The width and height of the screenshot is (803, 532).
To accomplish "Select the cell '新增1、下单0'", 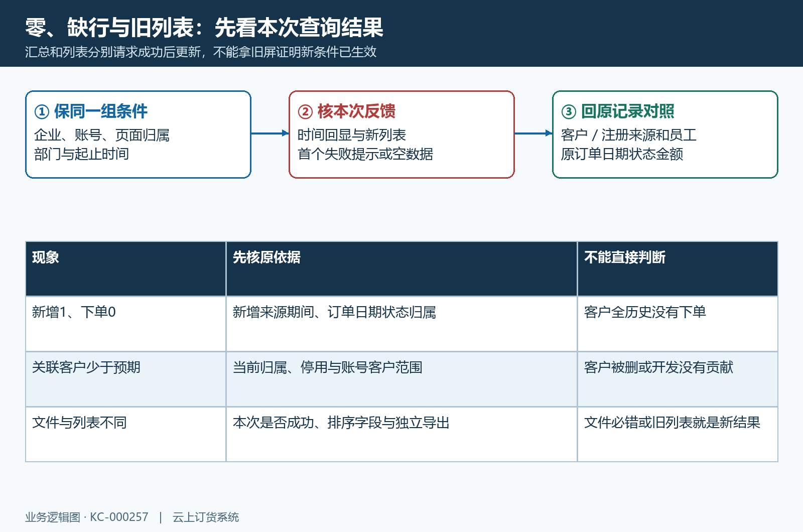I will [125, 324].
